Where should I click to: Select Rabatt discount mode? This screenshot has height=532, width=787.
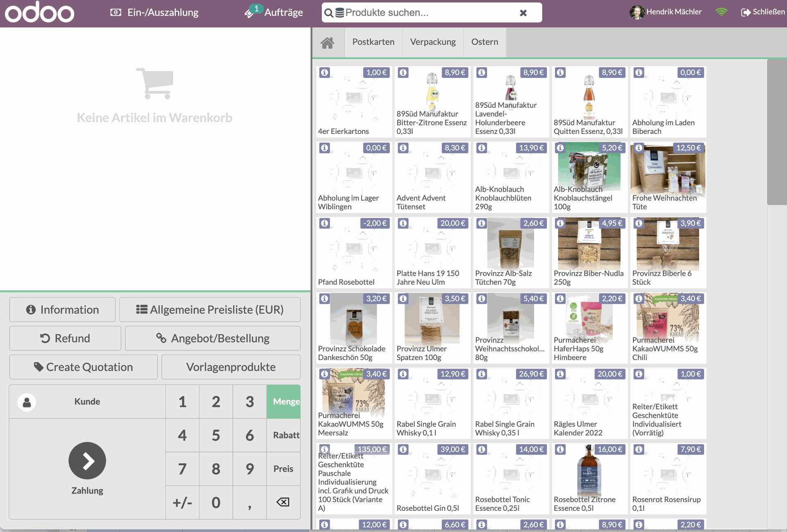click(284, 435)
